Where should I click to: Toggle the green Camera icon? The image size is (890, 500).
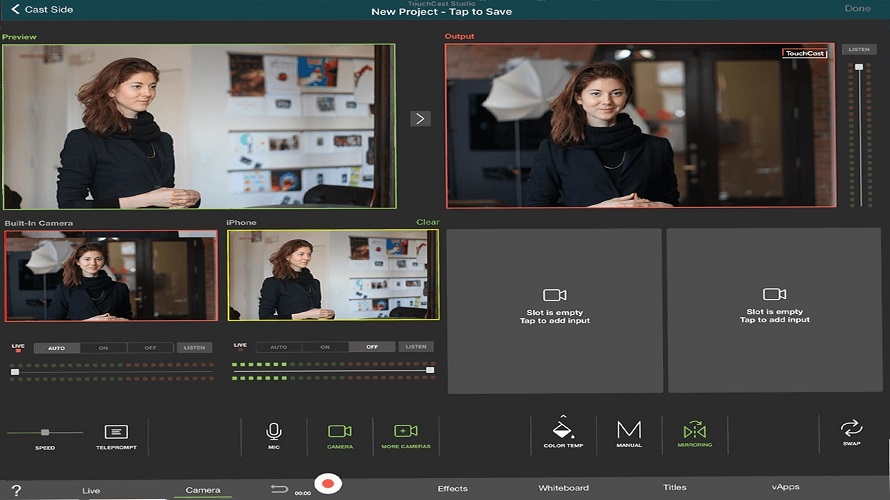tap(340, 432)
